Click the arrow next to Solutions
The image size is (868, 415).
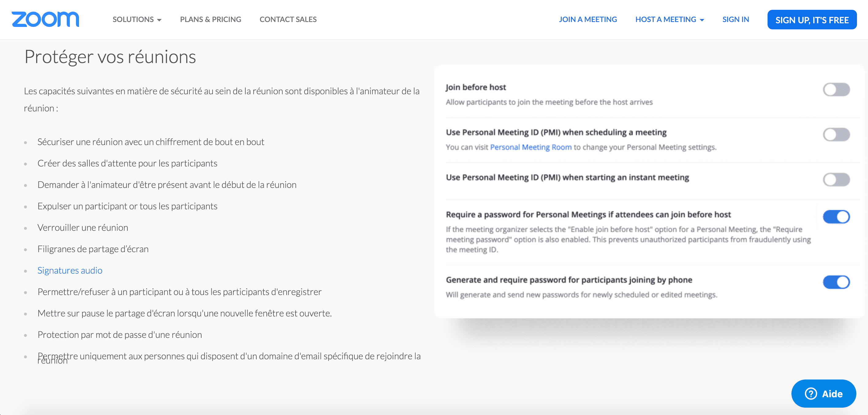tap(159, 20)
